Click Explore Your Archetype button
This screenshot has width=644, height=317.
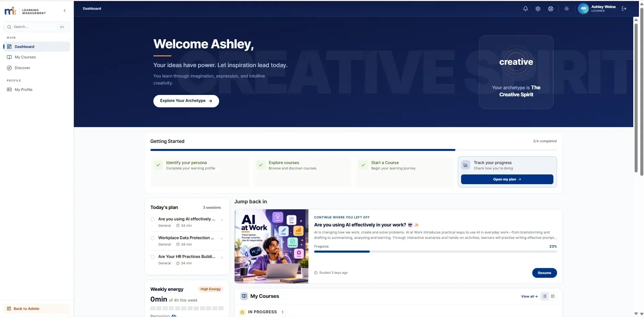point(186,101)
